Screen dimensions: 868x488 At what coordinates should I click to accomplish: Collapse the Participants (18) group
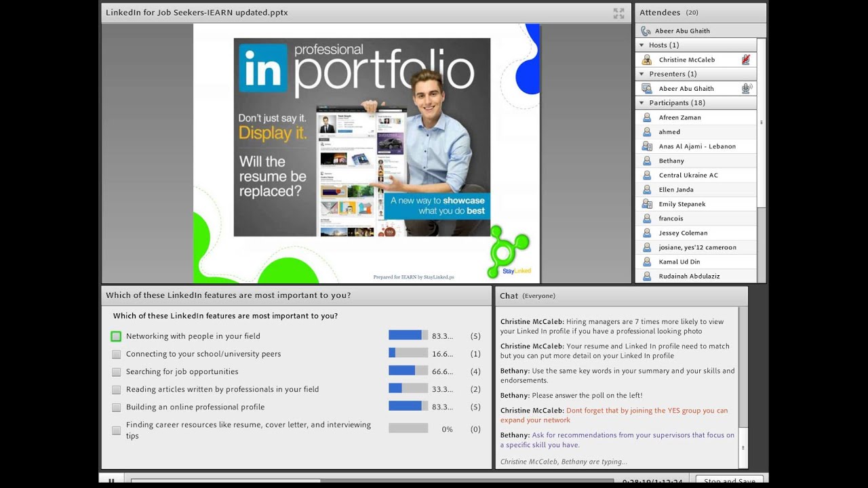(x=642, y=103)
